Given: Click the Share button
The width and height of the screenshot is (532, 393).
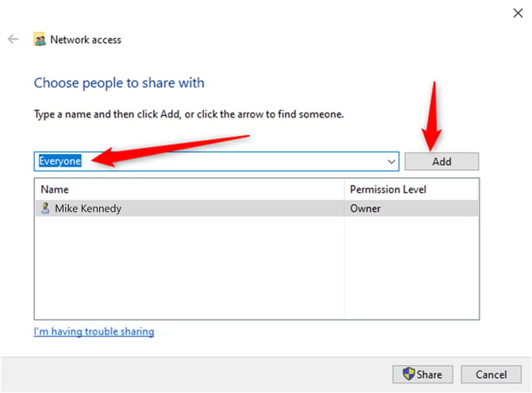Looking at the screenshot, I should coord(422,374).
